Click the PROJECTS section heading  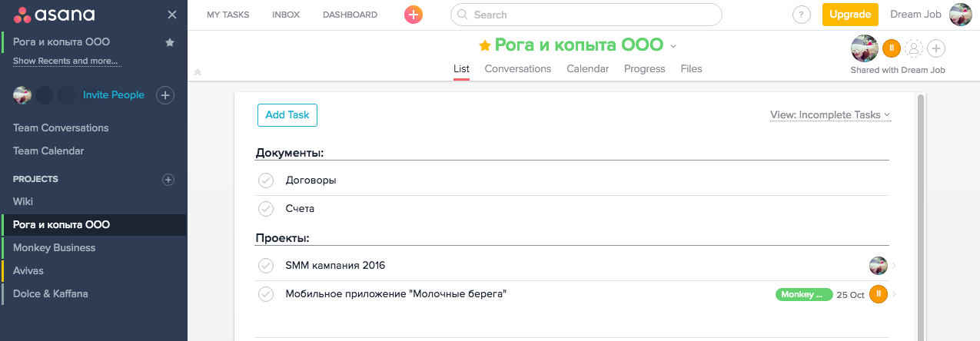(35, 180)
